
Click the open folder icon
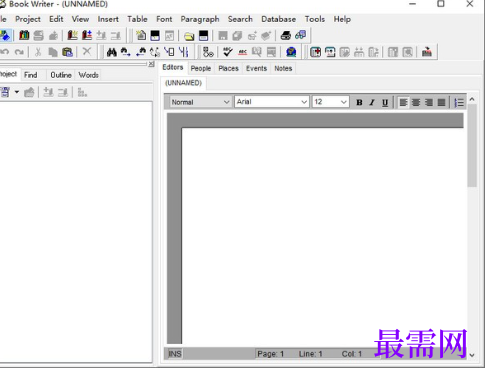[x=189, y=36]
